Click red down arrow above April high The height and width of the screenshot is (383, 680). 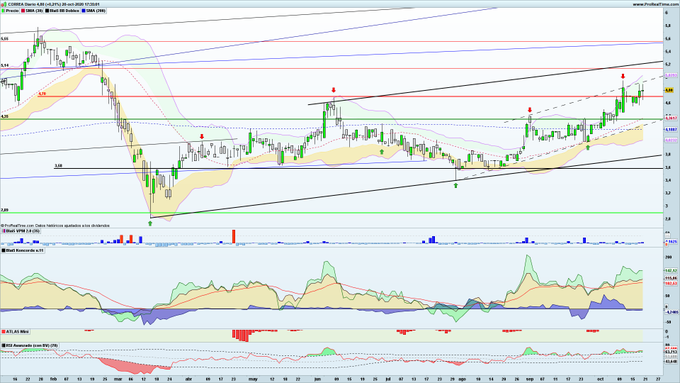click(x=202, y=137)
